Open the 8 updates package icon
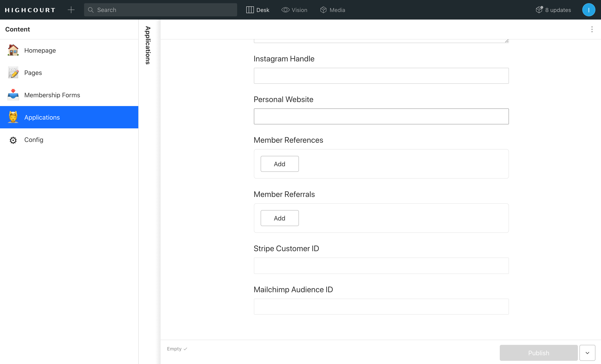 click(x=539, y=10)
